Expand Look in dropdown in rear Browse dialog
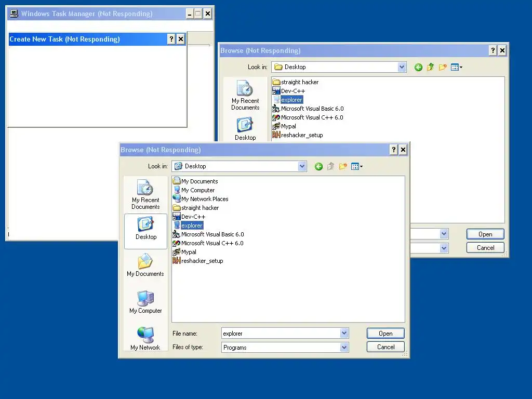 402,67
